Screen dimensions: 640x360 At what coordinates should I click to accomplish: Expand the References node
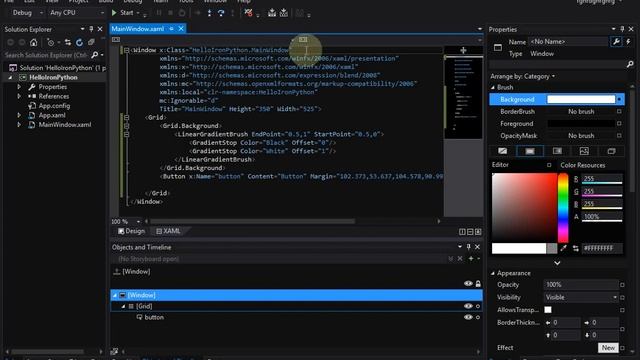(19, 96)
